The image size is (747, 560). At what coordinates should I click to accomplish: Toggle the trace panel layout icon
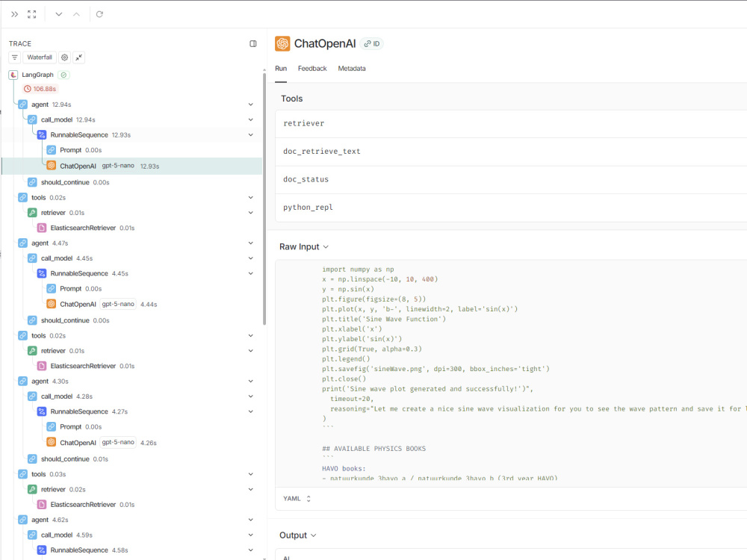click(253, 44)
